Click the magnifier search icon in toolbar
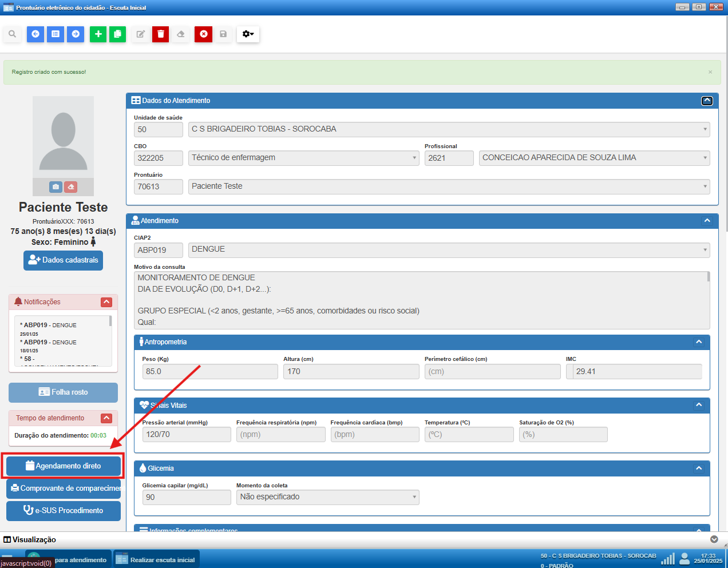Image resolution: width=728 pixels, height=568 pixels. click(12, 34)
